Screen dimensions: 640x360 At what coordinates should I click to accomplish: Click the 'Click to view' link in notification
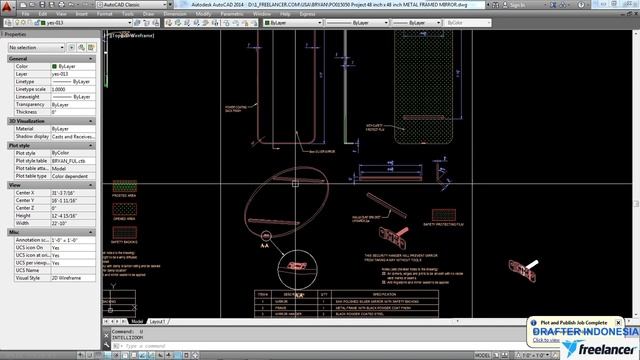546,340
